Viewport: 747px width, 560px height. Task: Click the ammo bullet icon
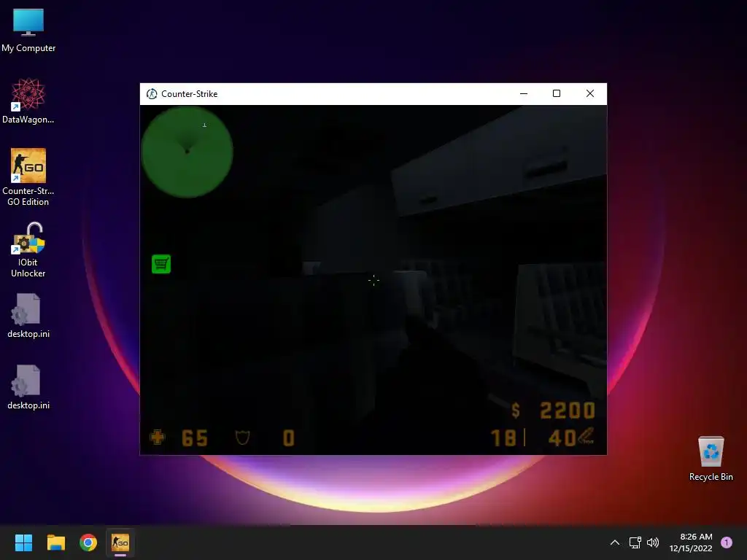pos(587,436)
